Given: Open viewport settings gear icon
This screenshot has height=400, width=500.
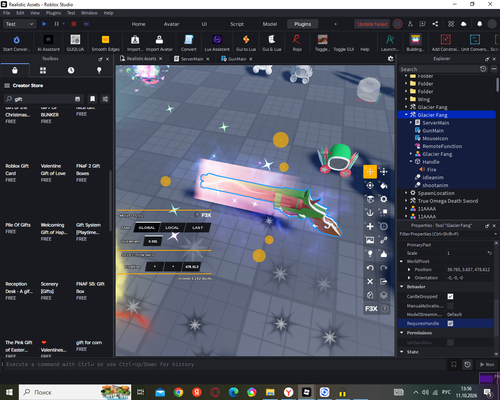Looking at the screenshot, I should (x=390, y=59).
